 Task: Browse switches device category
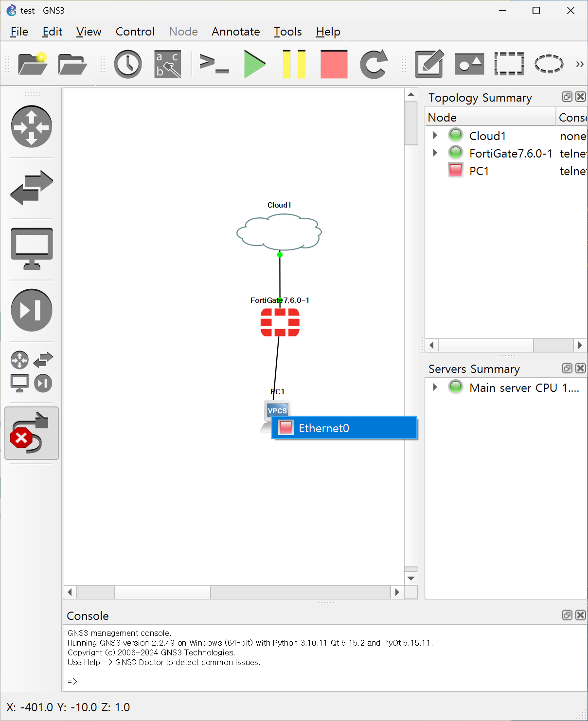click(32, 188)
